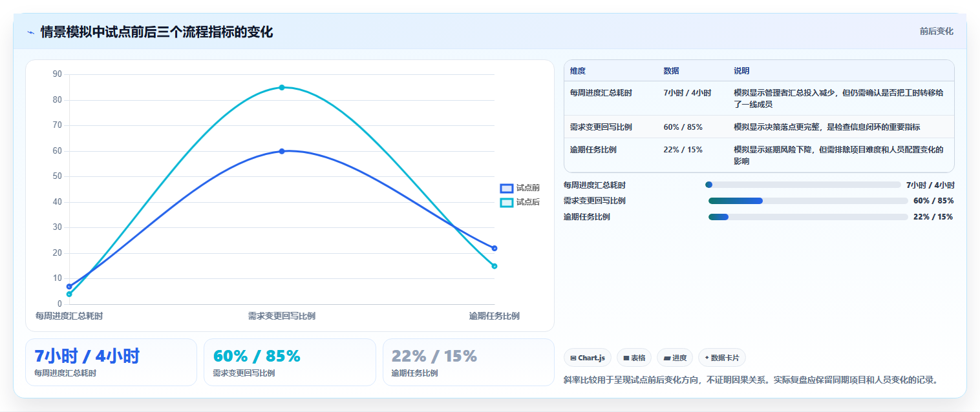Viewport: 980px width, 412px height.
Task: Click the note starting 模拟显示延期风险下降
Action: click(x=838, y=156)
